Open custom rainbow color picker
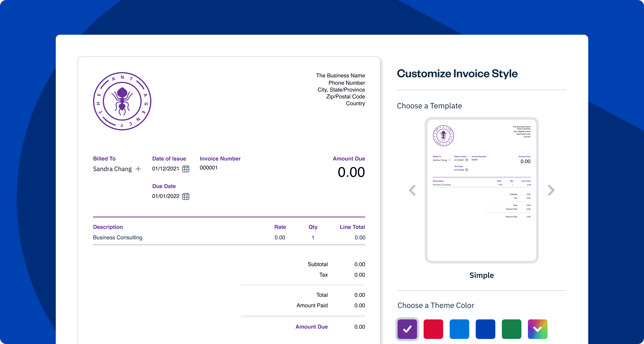Image resolution: width=644 pixels, height=344 pixels. point(537,329)
